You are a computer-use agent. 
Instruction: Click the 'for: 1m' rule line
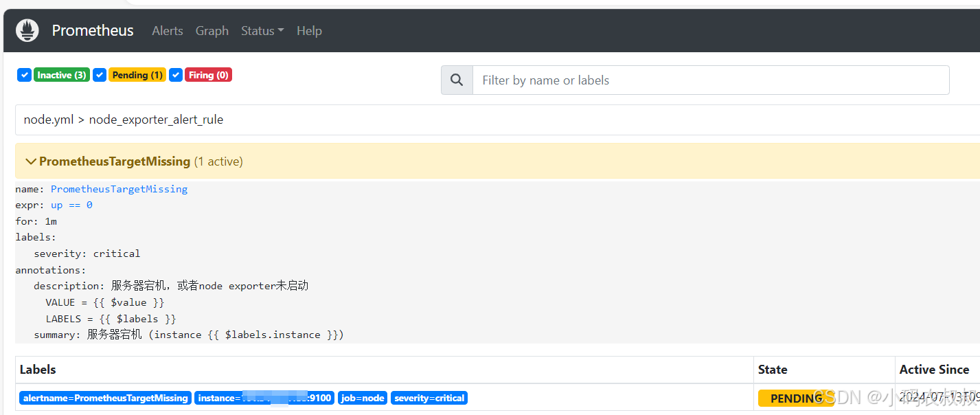coord(36,221)
